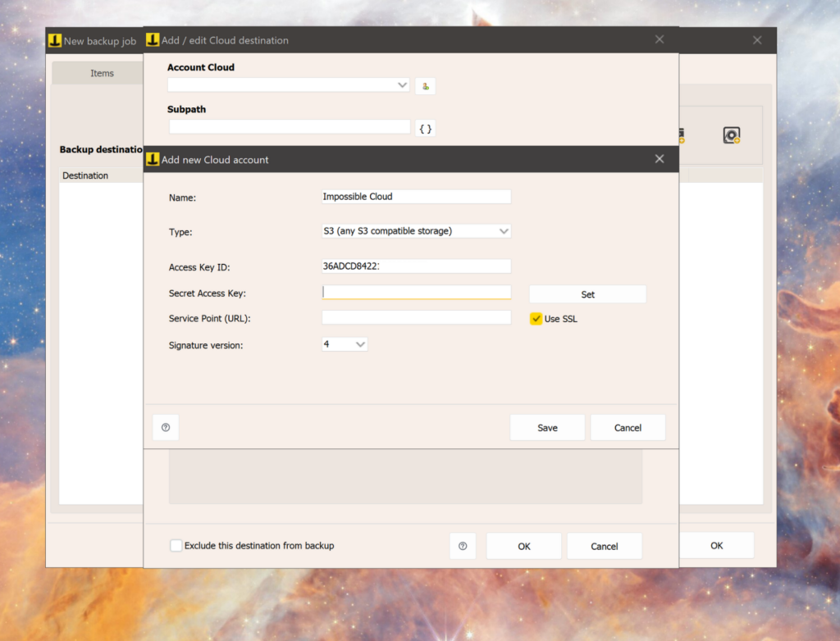Click the Iperius logo in New backup job title
The height and width of the screenshot is (641, 840).
point(55,41)
